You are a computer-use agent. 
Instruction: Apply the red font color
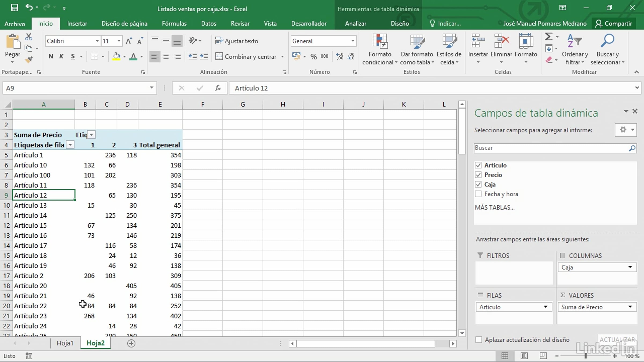pos(133,56)
